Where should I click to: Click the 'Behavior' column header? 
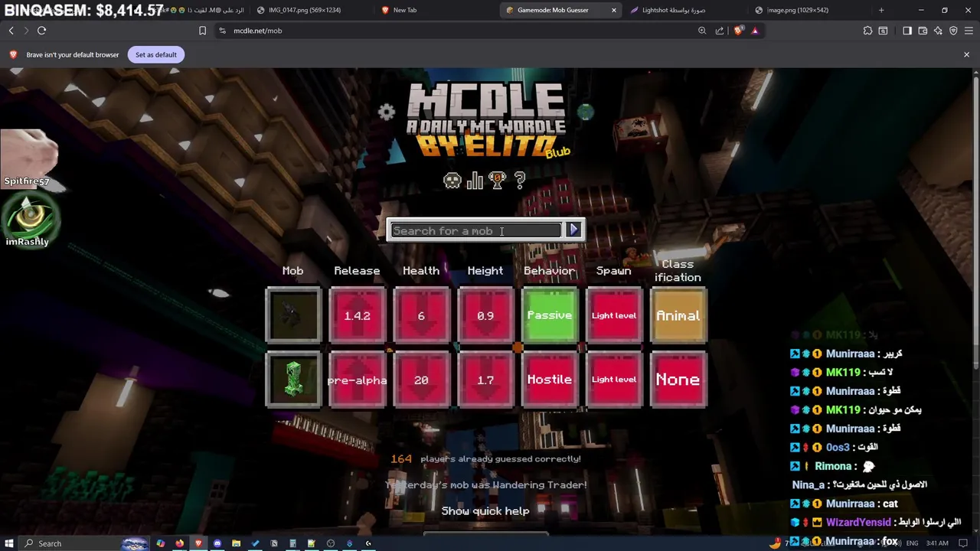(549, 271)
